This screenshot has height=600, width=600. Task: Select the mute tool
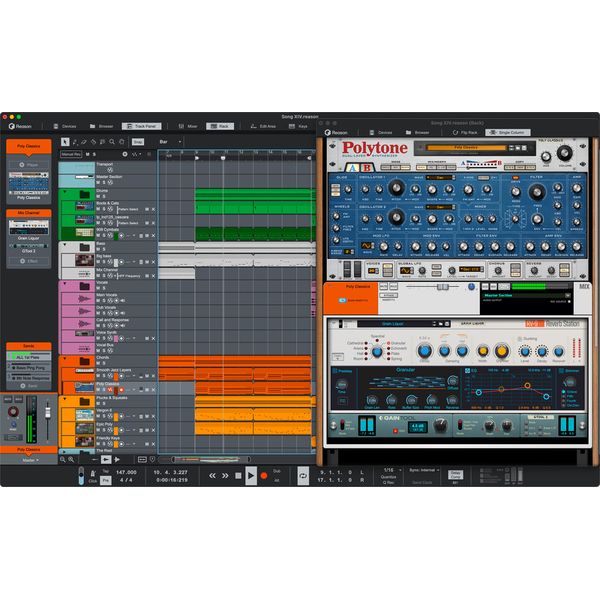[102, 142]
